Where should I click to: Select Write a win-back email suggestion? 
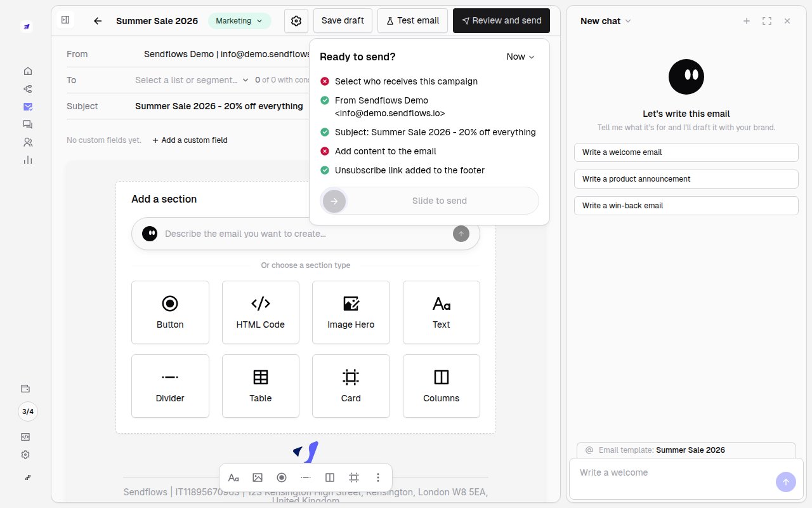coord(686,206)
